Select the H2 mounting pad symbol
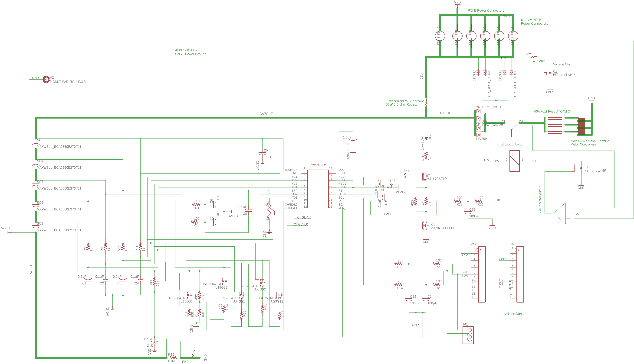Viewport: 634px width, 364px height. (46, 79)
